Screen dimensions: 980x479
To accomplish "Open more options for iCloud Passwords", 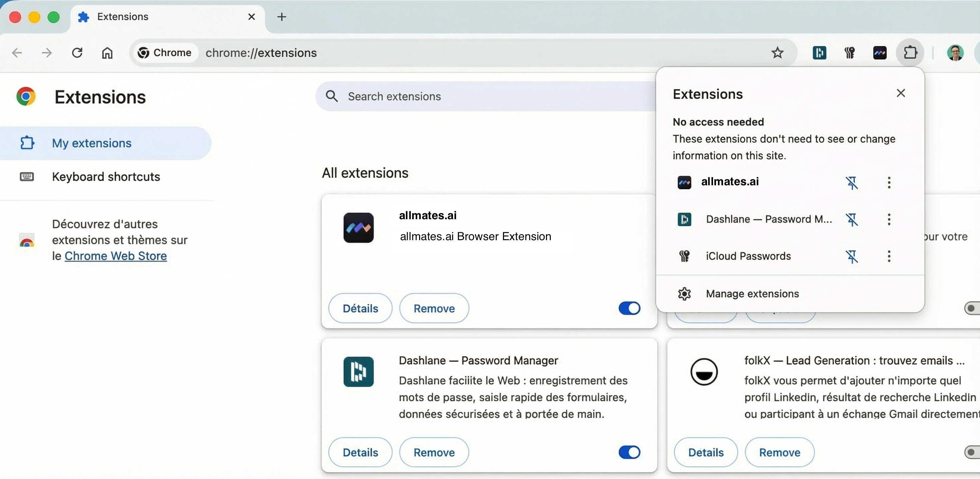I will [889, 256].
